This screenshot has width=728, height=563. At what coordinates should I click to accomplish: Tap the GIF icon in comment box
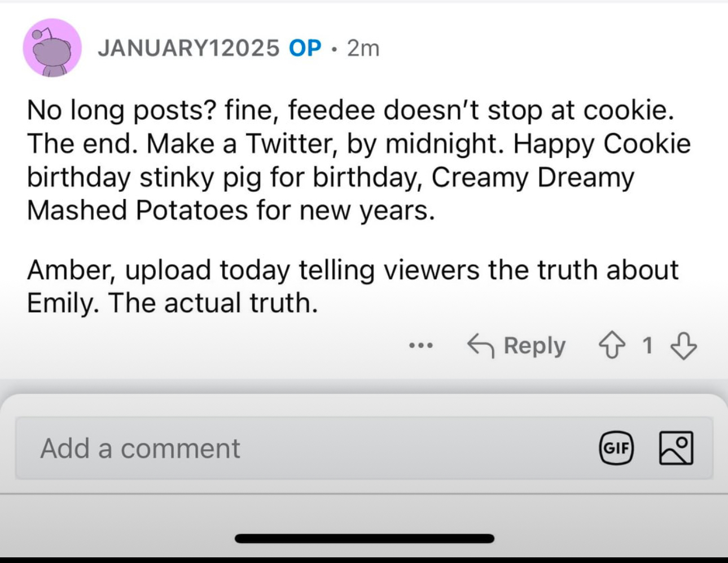click(616, 448)
